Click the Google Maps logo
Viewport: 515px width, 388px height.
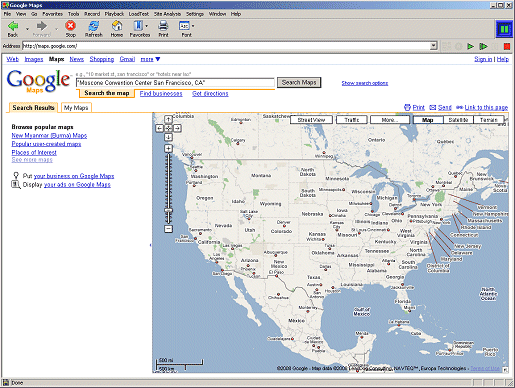click(38, 81)
